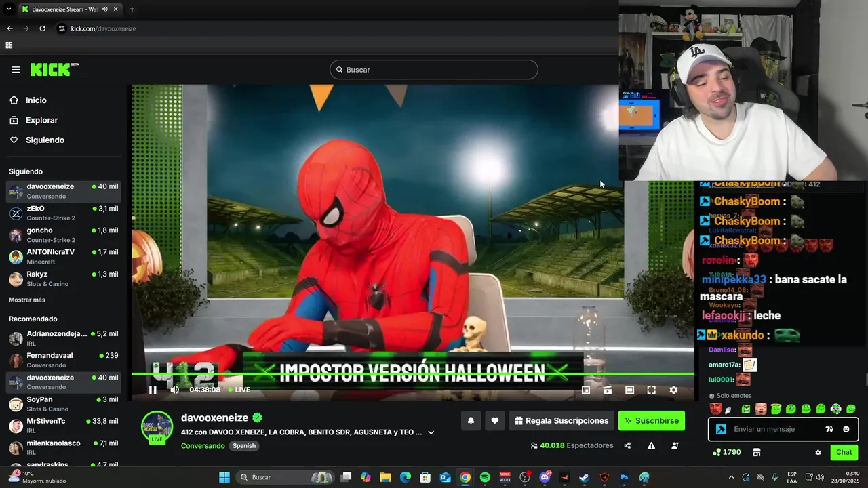Click the green Suscribirse button

point(652,421)
